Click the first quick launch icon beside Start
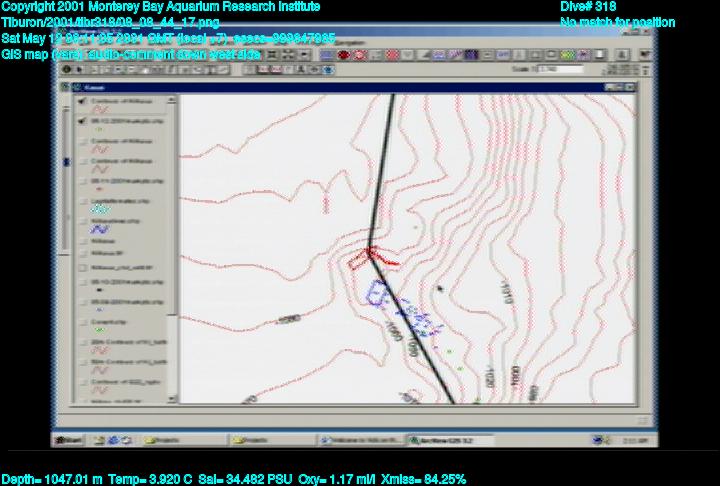 tap(98, 439)
